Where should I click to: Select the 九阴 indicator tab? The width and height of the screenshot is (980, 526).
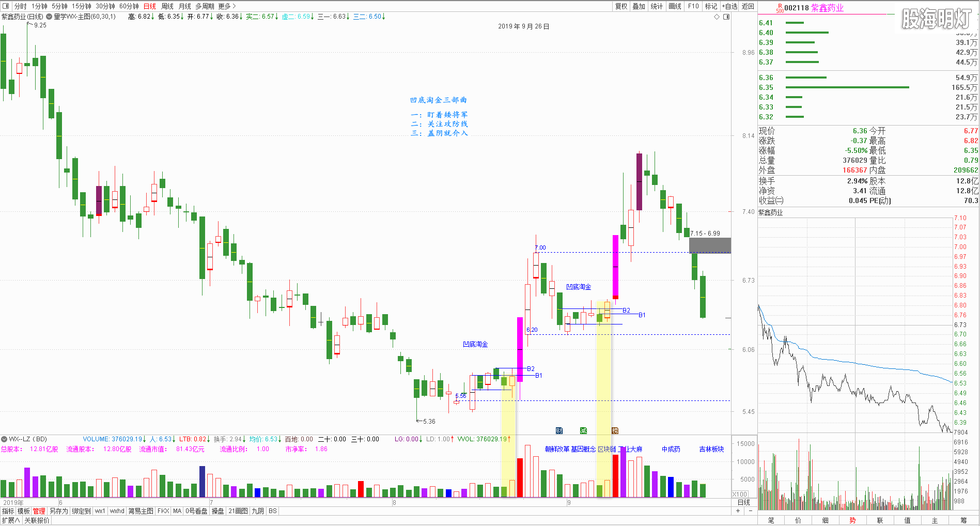[x=257, y=511]
